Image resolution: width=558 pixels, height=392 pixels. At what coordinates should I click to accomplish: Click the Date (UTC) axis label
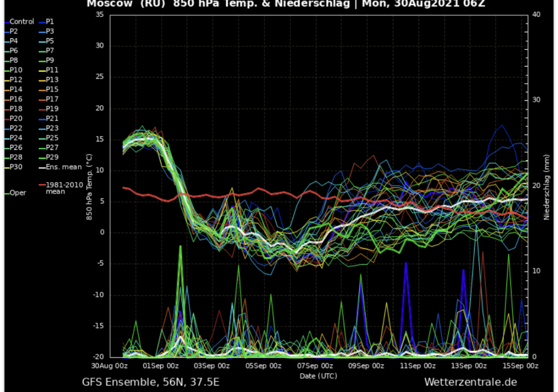point(318,376)
